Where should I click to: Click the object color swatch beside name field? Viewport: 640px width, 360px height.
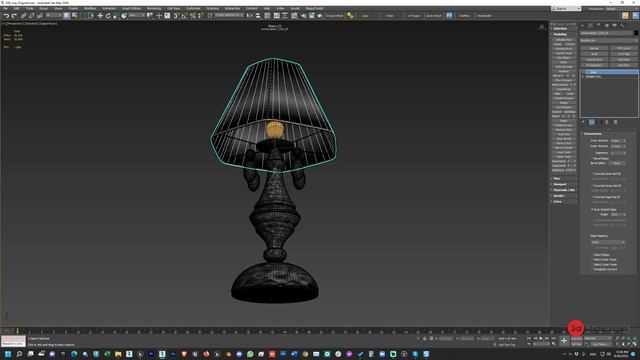coord(636,33)
